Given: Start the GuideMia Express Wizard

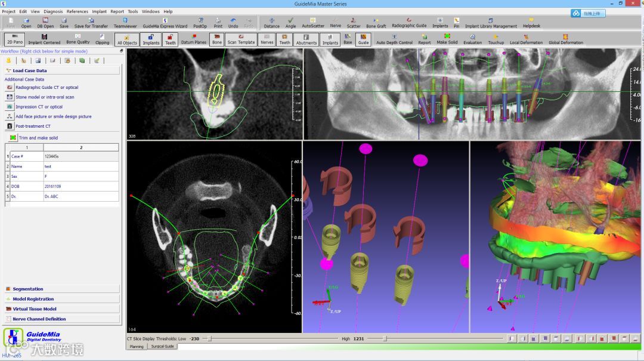Looking at the screenshot, I should coord(165,23).
